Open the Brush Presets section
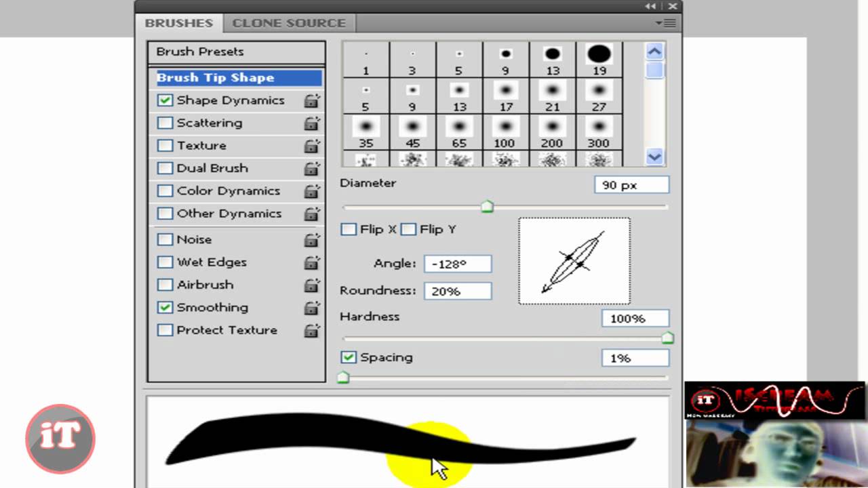The height and width of the screenshot is (488, 868). click(236, 52)
